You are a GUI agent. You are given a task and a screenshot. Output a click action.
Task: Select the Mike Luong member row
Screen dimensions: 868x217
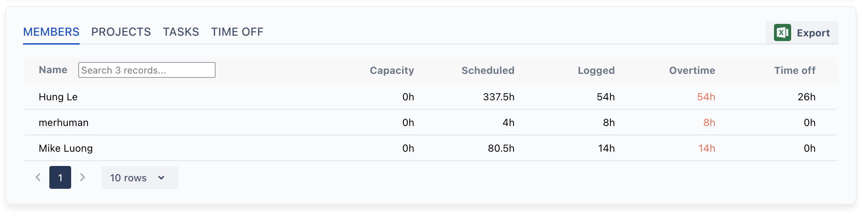[x=66, y=148]
